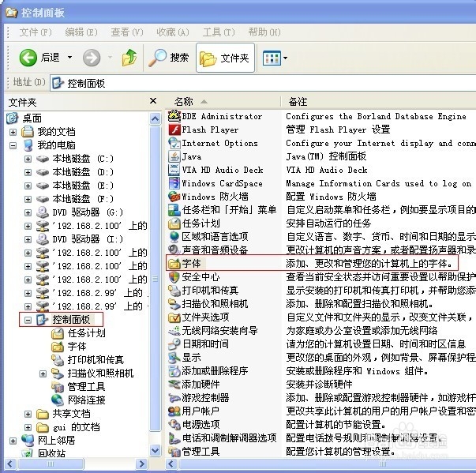Viewport: 476px width, 473px height.
Task: Open the 文件夹选项 icon
Action: point(174,317)
